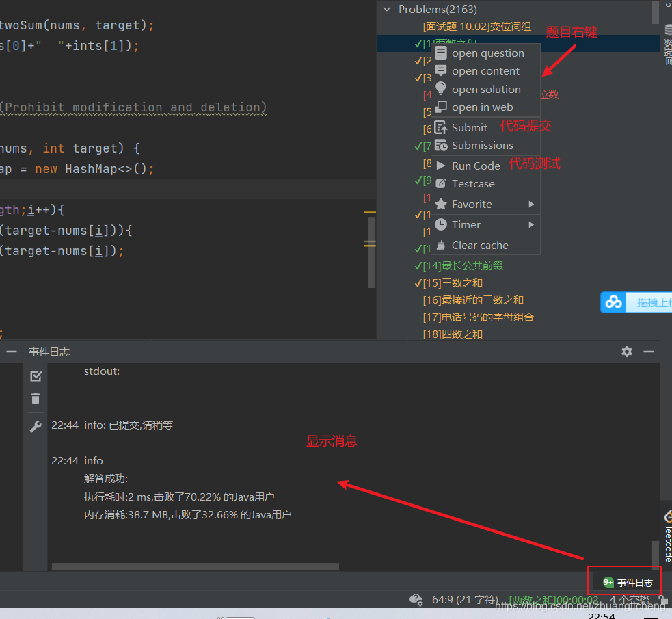
Task: Click the Submit code icon
Action: coord(440,127)
